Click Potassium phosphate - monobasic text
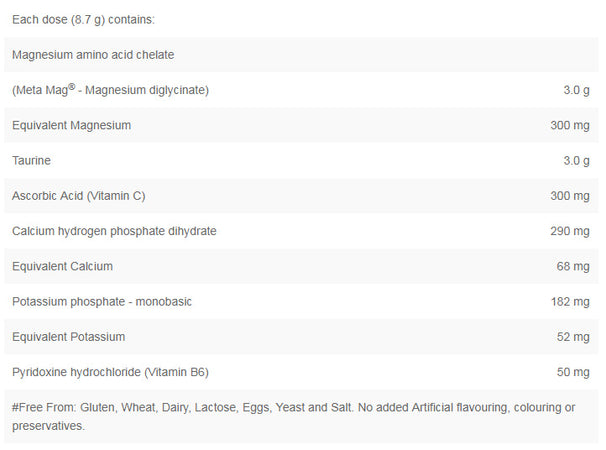The image size is (606, 450). point(102,301)
